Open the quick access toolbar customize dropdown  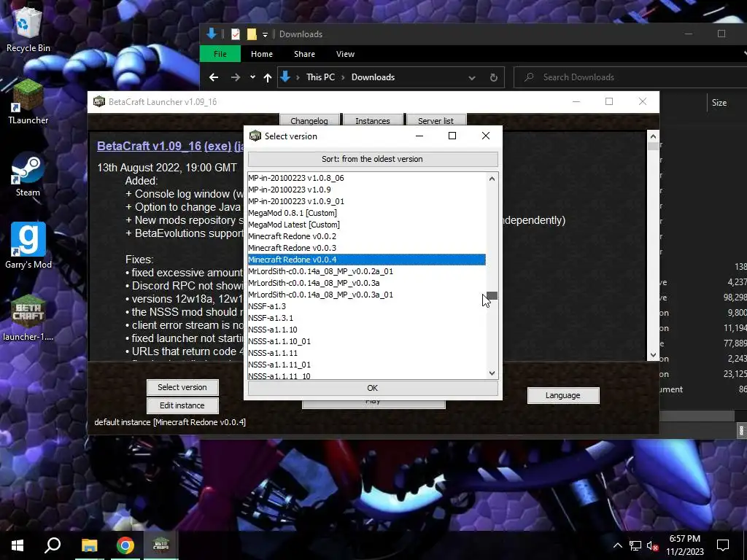[x=266, y=34]
